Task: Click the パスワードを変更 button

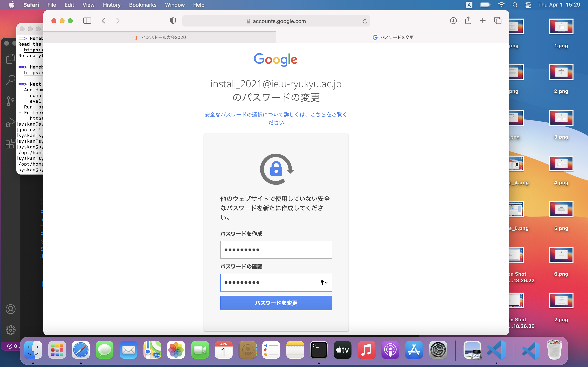Action: tap(276, 303)
